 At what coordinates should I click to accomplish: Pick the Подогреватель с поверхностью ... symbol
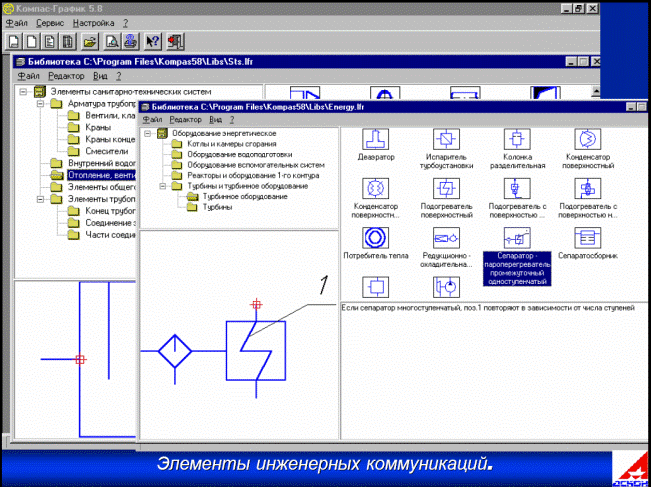coord(517,188)
